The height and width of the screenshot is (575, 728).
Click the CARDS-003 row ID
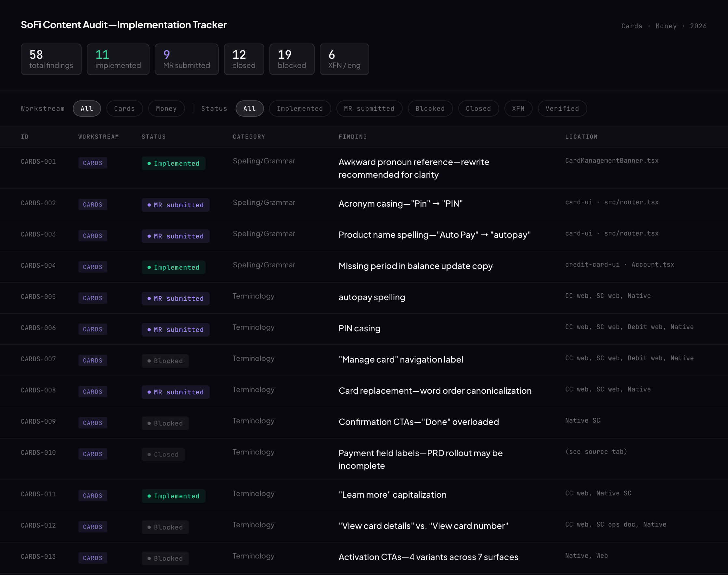[38, 234]
